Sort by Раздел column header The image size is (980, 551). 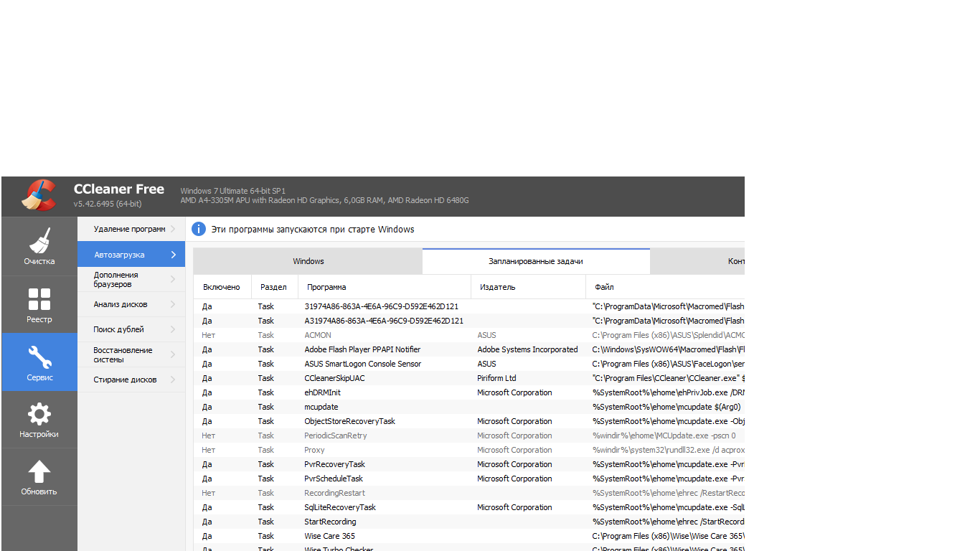[274, 287]
